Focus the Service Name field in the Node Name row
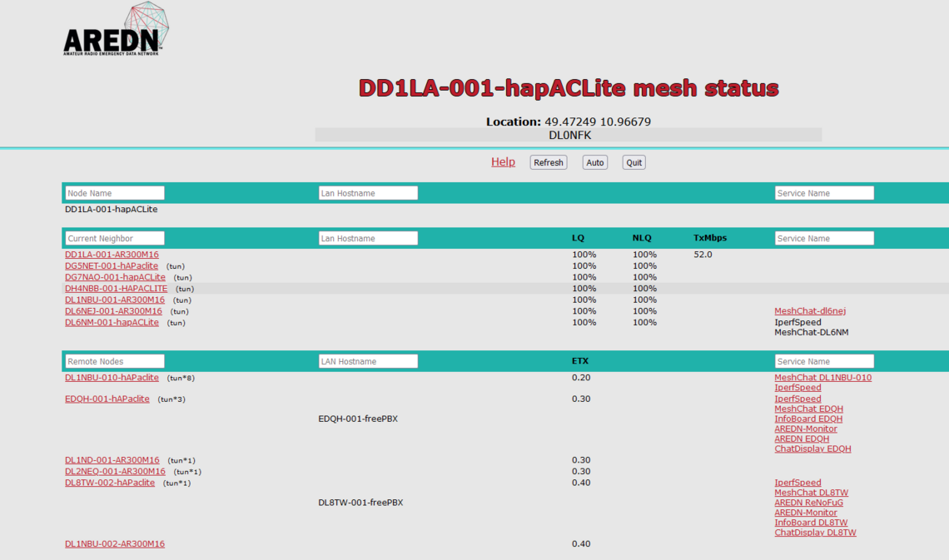The height and width of the screenshot is (560, 949). tap(824, 193)
